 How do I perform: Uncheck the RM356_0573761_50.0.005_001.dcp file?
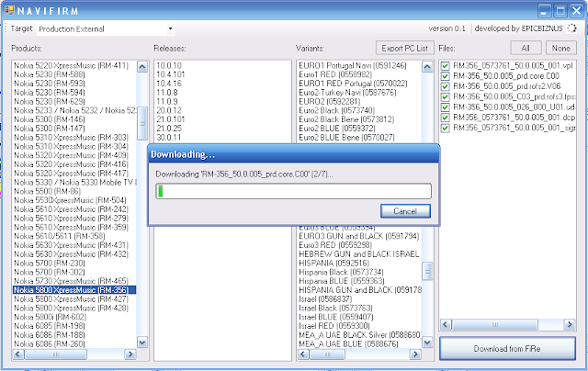[445, 118]
